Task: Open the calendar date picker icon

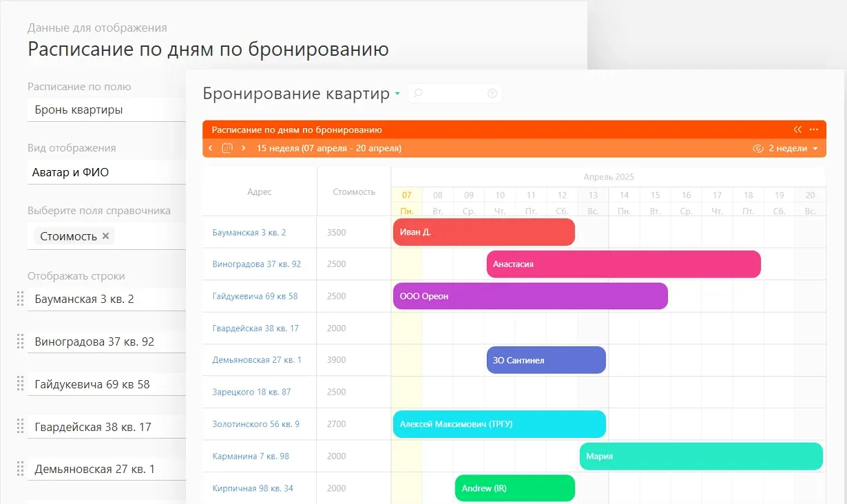Action: tap(227, 148)
